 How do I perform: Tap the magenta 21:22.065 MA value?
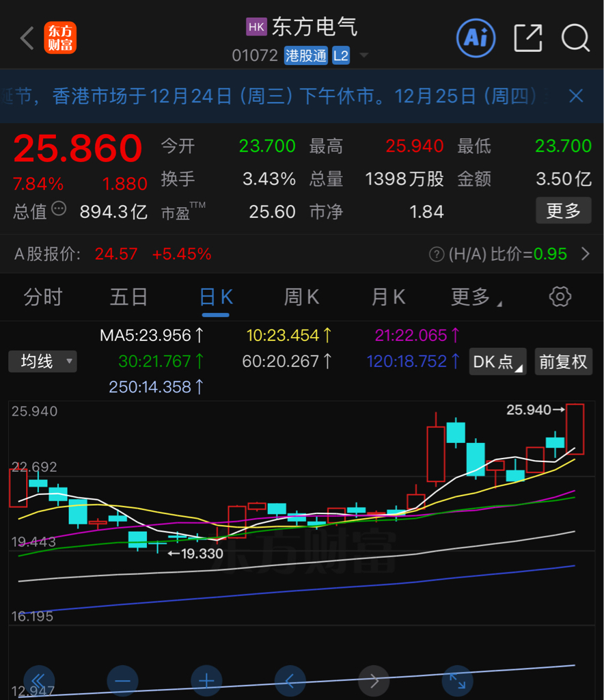click(417, 335)
